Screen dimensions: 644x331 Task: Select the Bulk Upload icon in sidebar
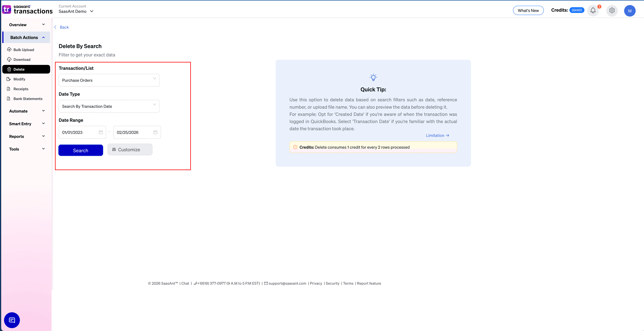click(9, 50)
